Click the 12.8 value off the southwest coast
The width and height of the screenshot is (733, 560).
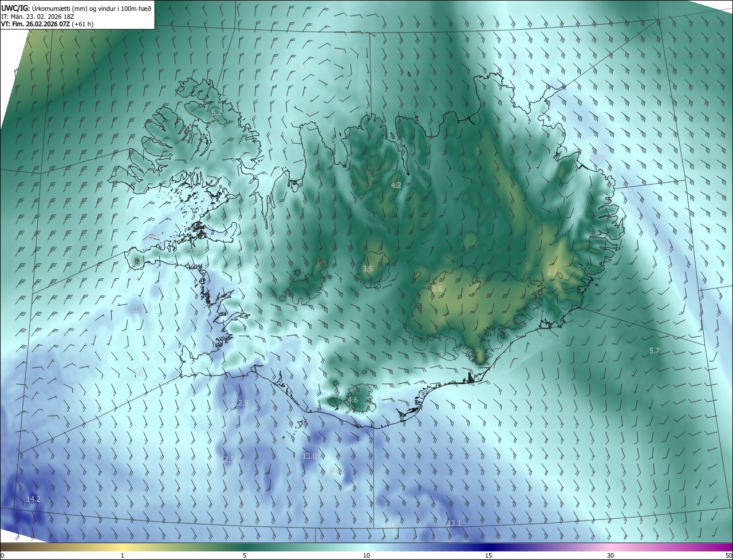point(241,403)
